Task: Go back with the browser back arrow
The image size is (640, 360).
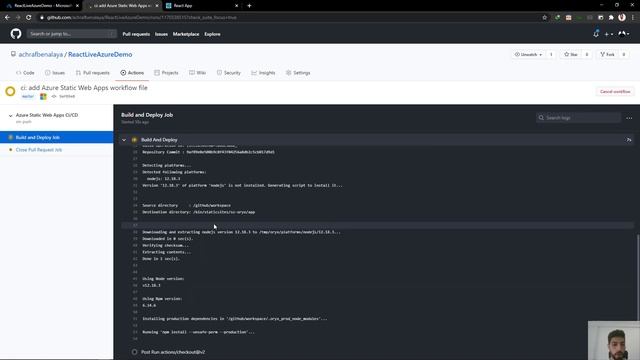Action: (x=7, y=18)
